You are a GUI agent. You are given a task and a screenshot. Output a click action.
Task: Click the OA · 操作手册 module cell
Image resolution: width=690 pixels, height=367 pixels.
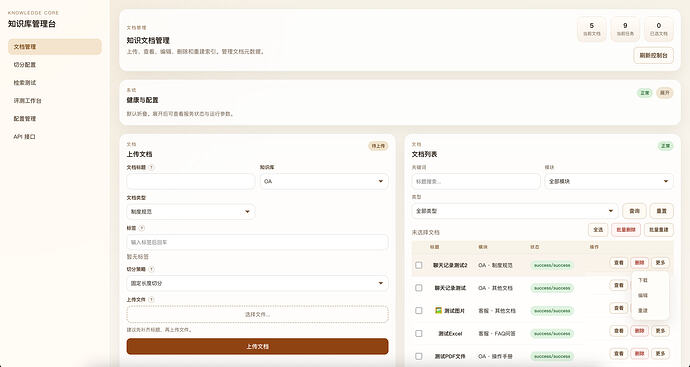(x=495, y=356)
